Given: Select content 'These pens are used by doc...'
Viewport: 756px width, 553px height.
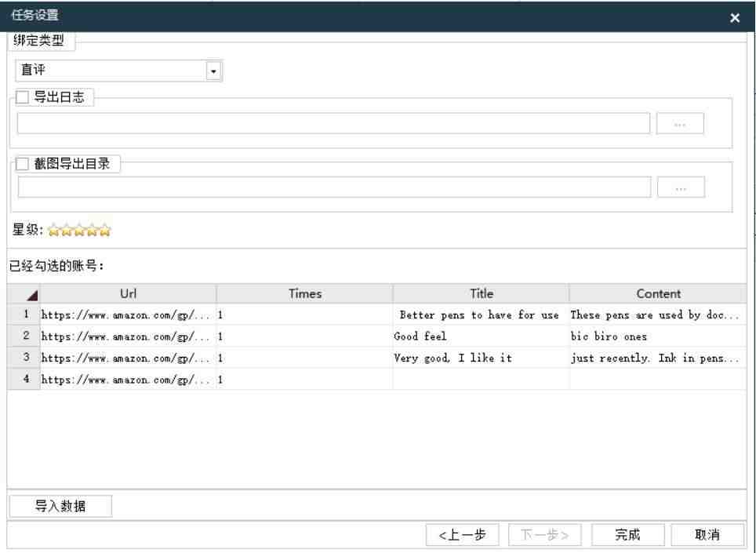Looking at the screenshot, I should point(654,315).
